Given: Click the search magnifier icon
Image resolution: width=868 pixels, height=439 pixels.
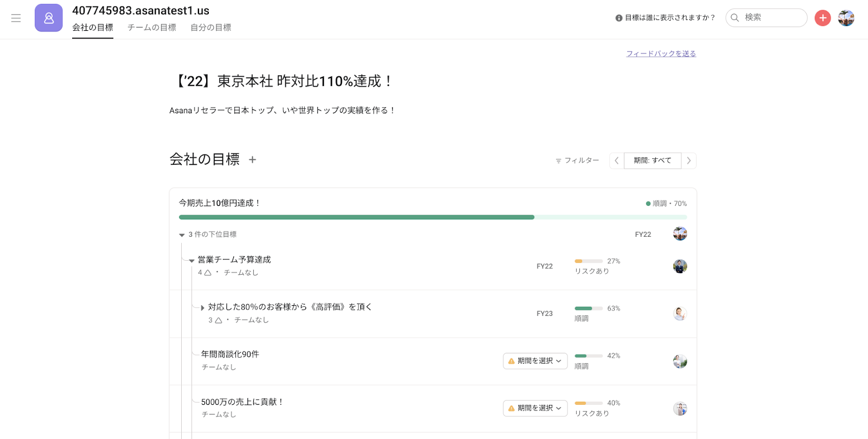Looking at the screenshot, I should 735,17.
